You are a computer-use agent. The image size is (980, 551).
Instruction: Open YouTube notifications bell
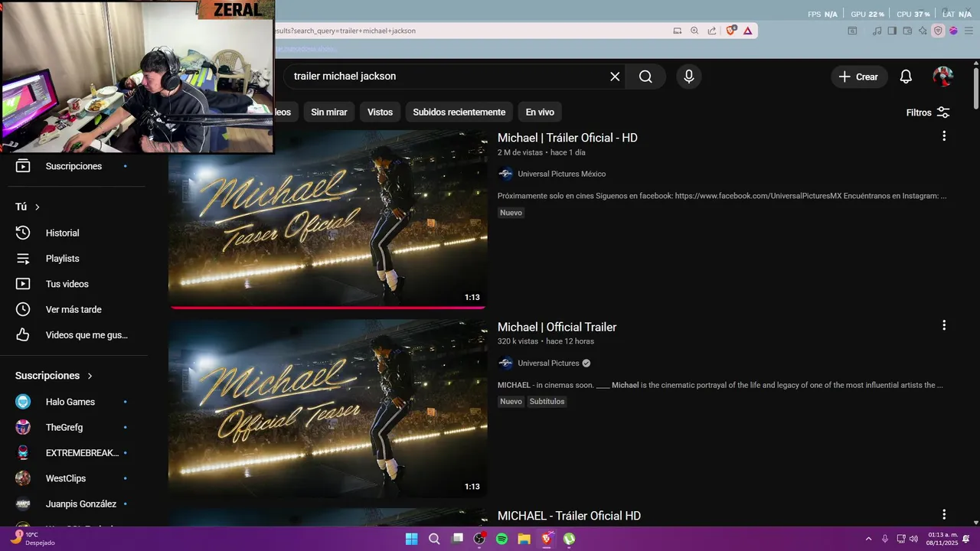click(906, 77)
